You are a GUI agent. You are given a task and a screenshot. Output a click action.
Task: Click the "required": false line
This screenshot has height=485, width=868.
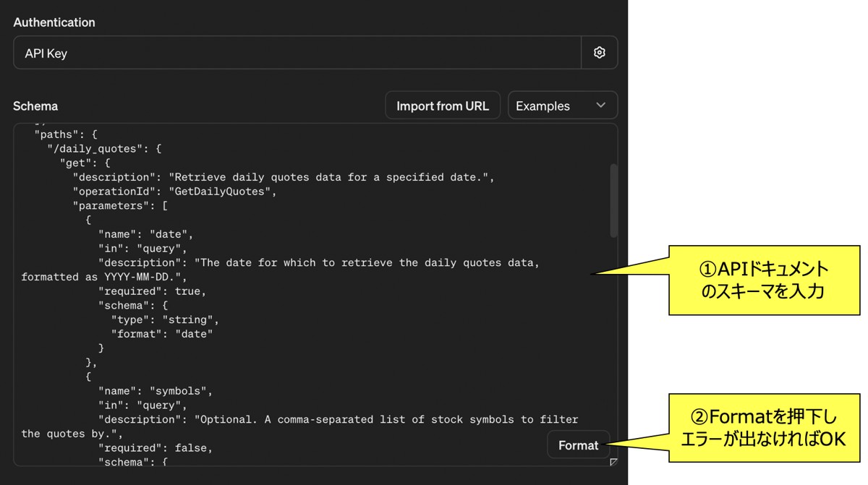coord(155,448)
